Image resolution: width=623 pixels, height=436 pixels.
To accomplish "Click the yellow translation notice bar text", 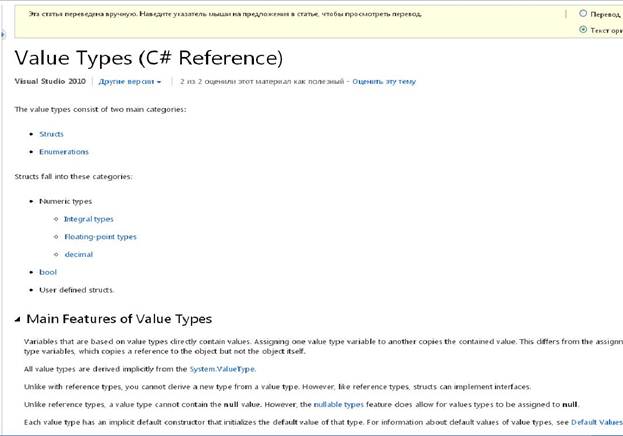I will [225, 14].
